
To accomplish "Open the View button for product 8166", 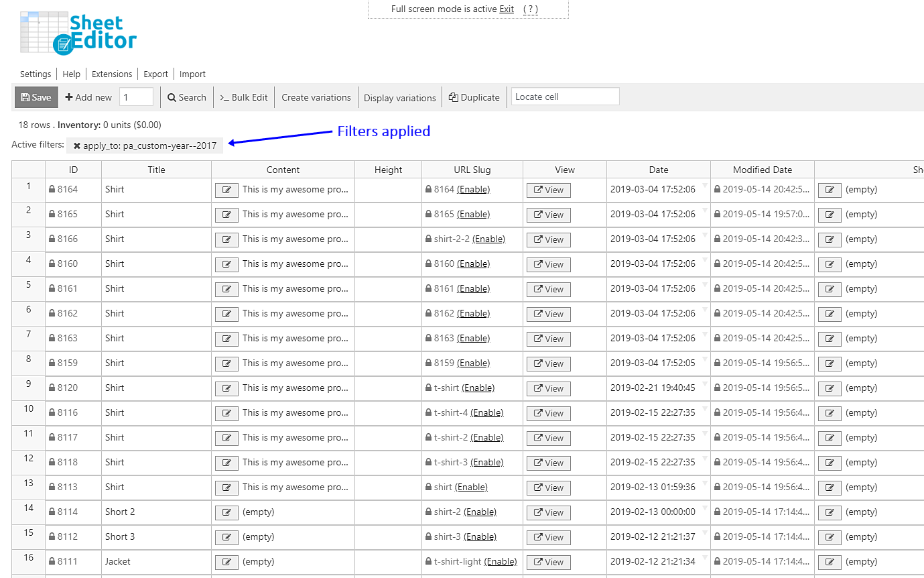I will [549, 240].
